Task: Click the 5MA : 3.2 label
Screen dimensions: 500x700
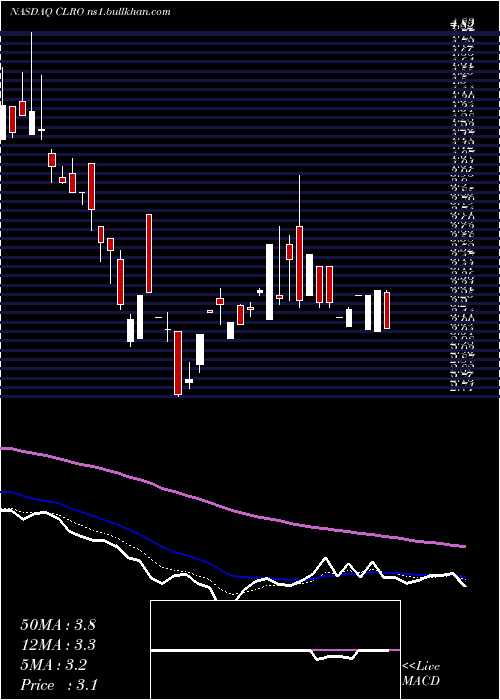Action: [54, 665]
